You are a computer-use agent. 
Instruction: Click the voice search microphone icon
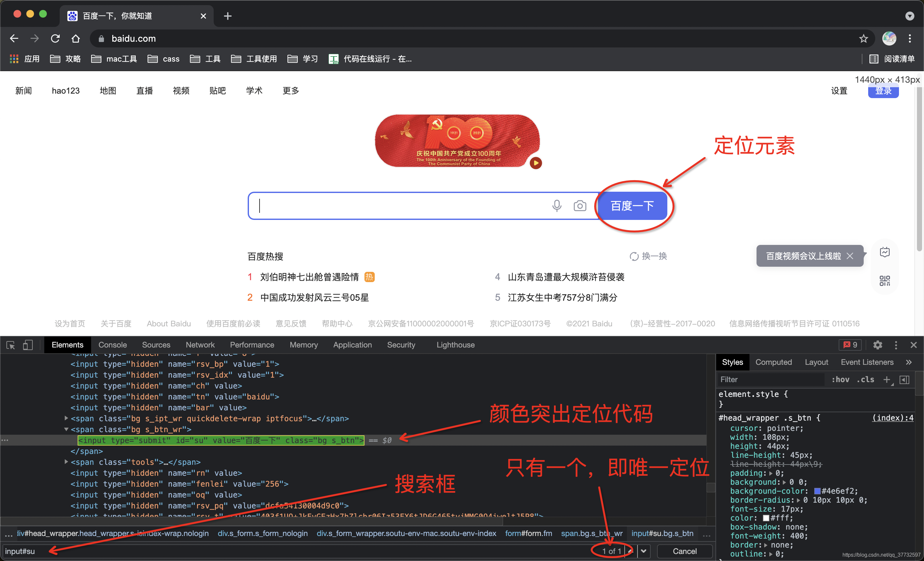click(x=557, y=206)
